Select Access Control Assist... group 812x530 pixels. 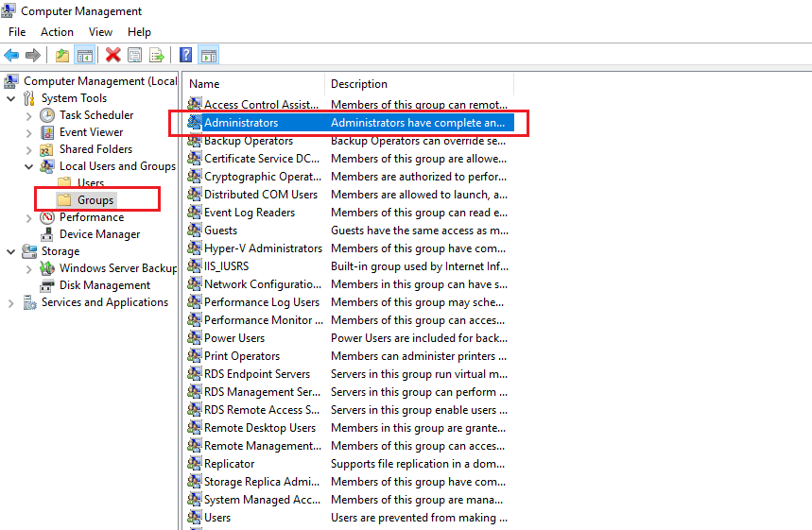coord(261,105)
